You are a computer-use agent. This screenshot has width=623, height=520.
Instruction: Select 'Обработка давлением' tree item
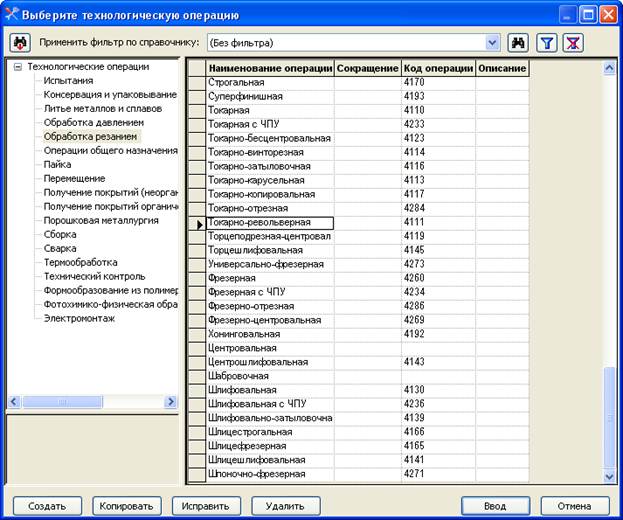[x=93, y=122]
